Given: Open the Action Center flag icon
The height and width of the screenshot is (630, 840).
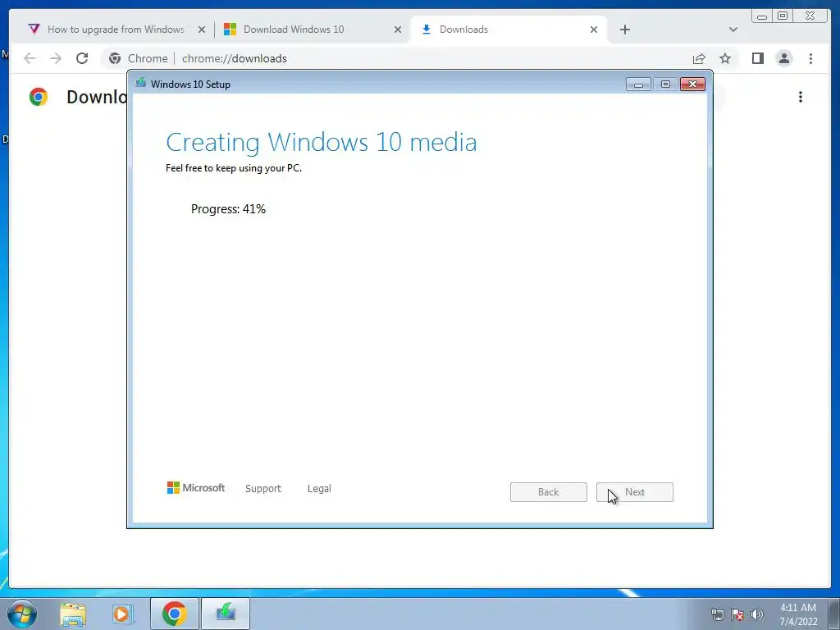Looking at the screenshot, I should tap(737, 614).
